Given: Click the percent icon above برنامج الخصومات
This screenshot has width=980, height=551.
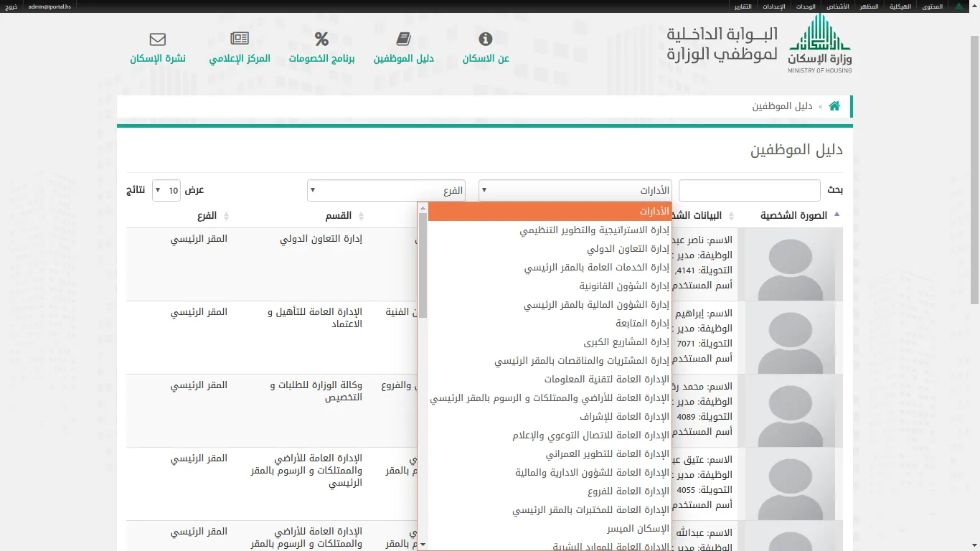Looking at the screenshot, I should pos(321,39).
